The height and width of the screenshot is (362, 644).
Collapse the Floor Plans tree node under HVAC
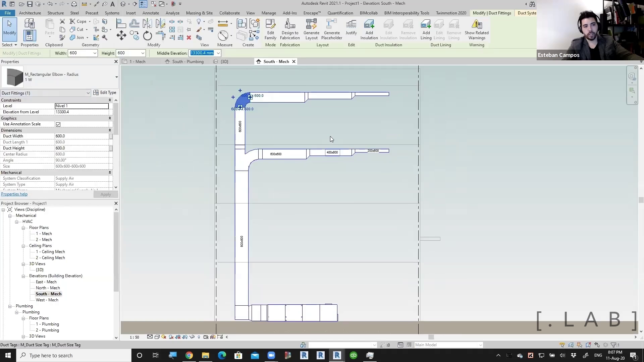click(x=23, y=228)
